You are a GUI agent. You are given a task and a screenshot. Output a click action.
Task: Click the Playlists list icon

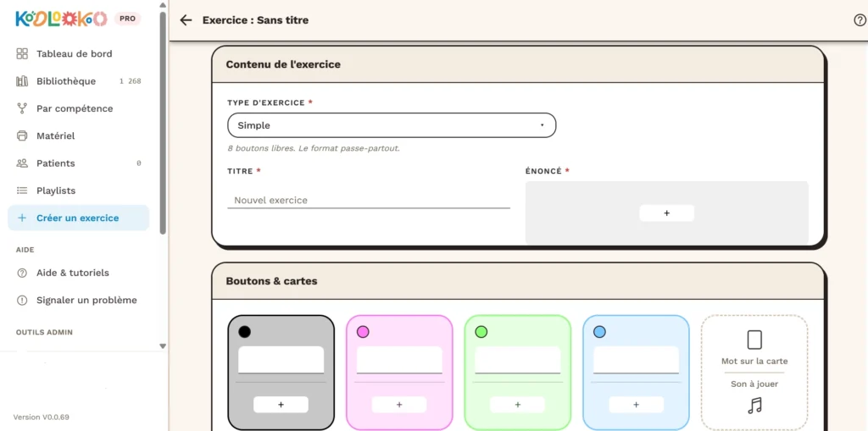22,191
